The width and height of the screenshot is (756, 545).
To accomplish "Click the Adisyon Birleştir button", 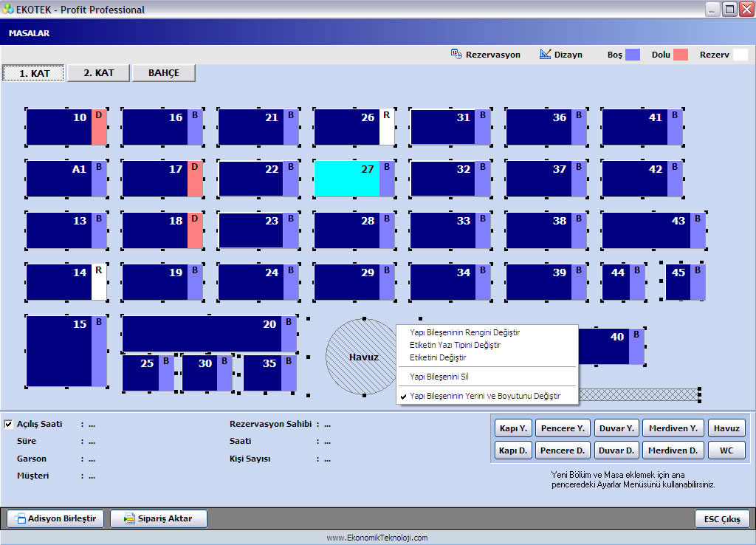I will [55, 518].
